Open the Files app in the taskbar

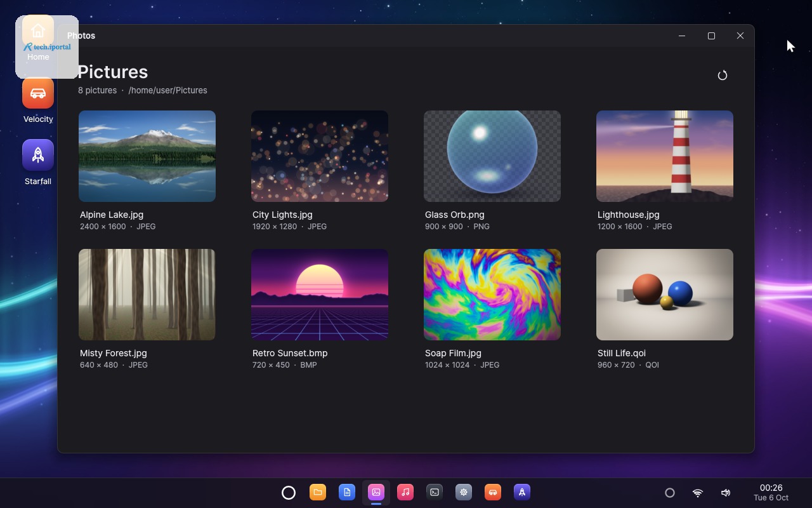click(318, 492)
